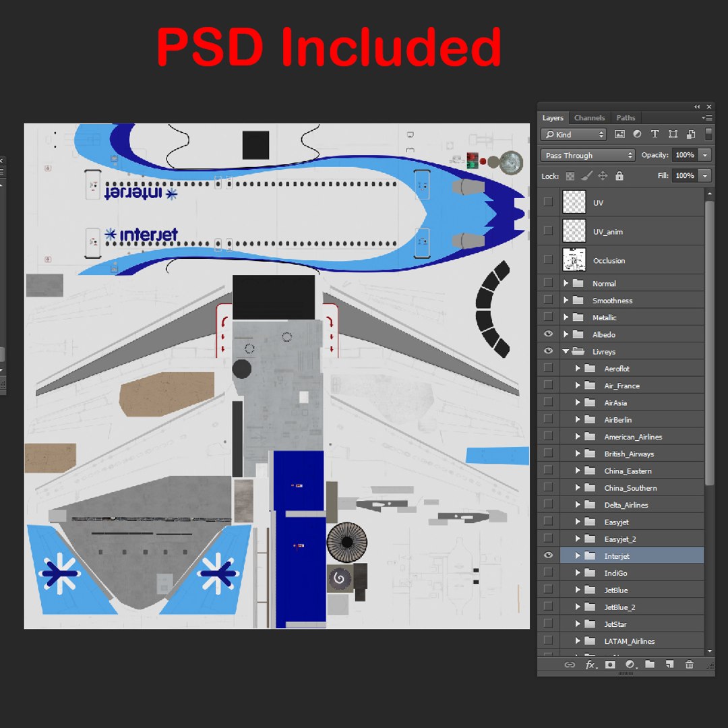The width and height of the screenshot is (728, 728).
Task: Click the create new layer icon
Action: pyautogui.click(x=669, y=665)
